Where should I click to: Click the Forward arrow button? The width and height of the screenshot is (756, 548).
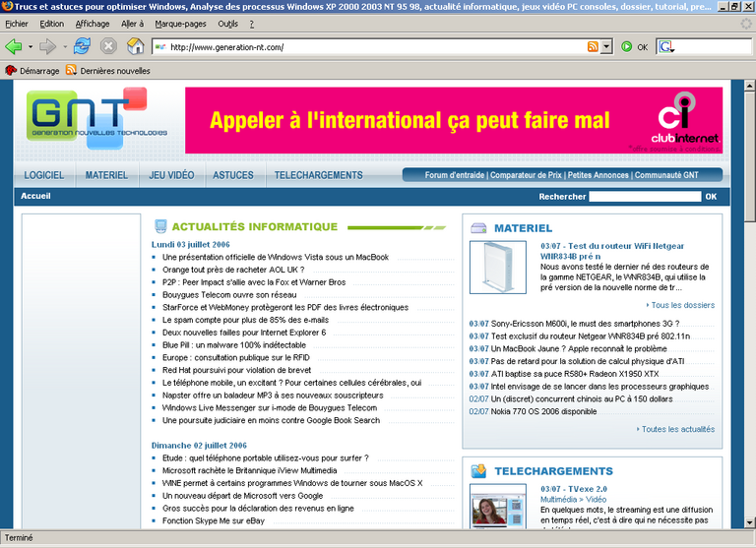coord(47,47)
